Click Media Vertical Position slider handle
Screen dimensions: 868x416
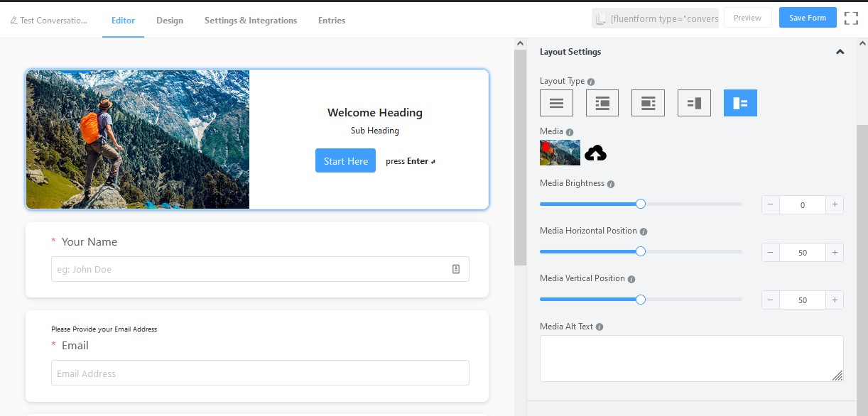[641, 300]
